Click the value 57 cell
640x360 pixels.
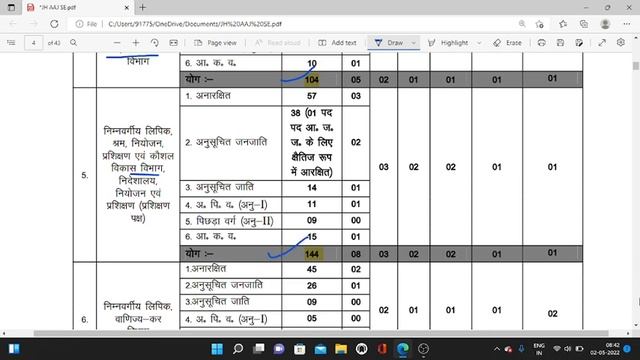coord(312,96)
